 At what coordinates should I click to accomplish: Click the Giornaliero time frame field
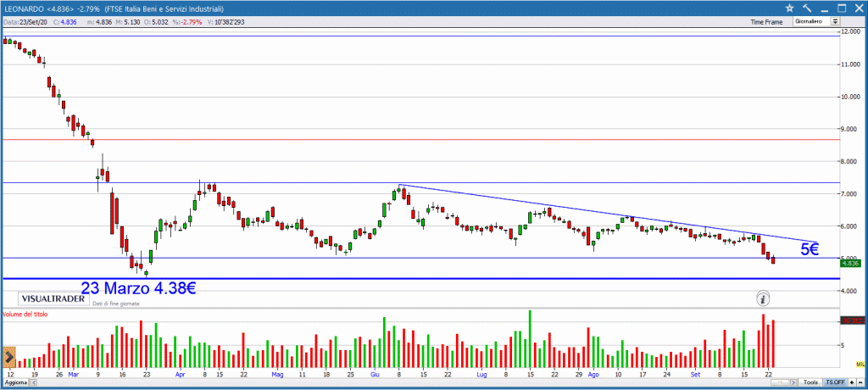811,21
